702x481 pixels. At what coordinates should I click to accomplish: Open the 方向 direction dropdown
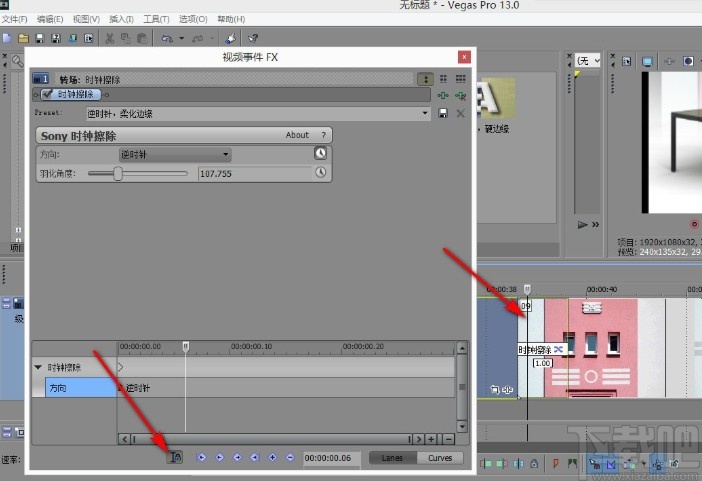tap(175, 155)
